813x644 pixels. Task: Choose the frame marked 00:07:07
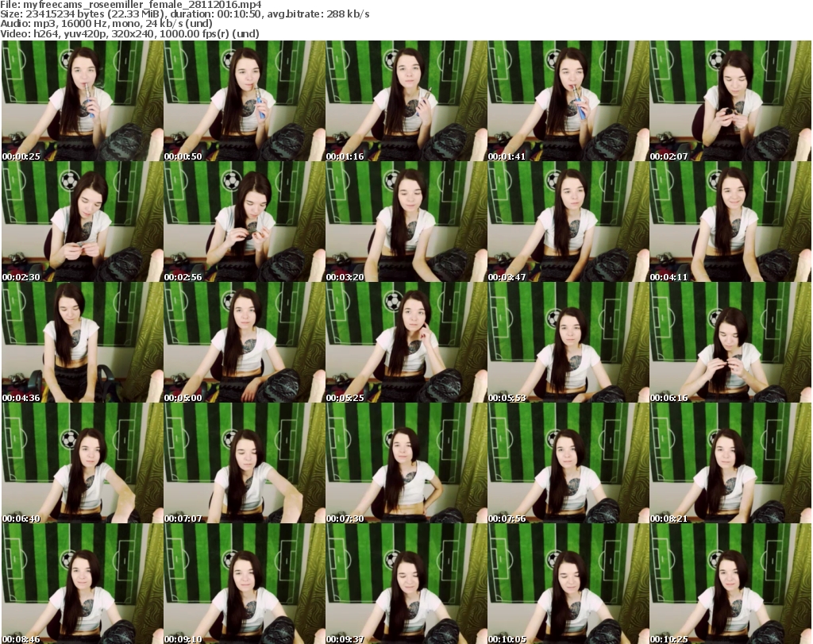tap(245, 463)
